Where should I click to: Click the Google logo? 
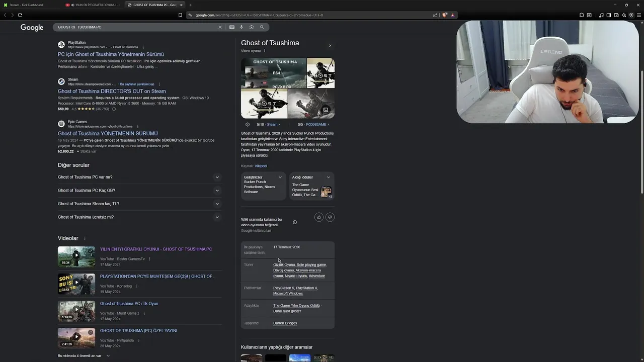32,28
